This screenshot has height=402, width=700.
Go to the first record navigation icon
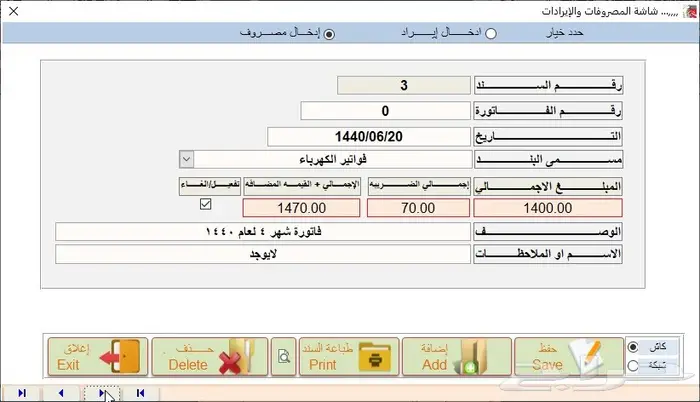coord(141,393)
